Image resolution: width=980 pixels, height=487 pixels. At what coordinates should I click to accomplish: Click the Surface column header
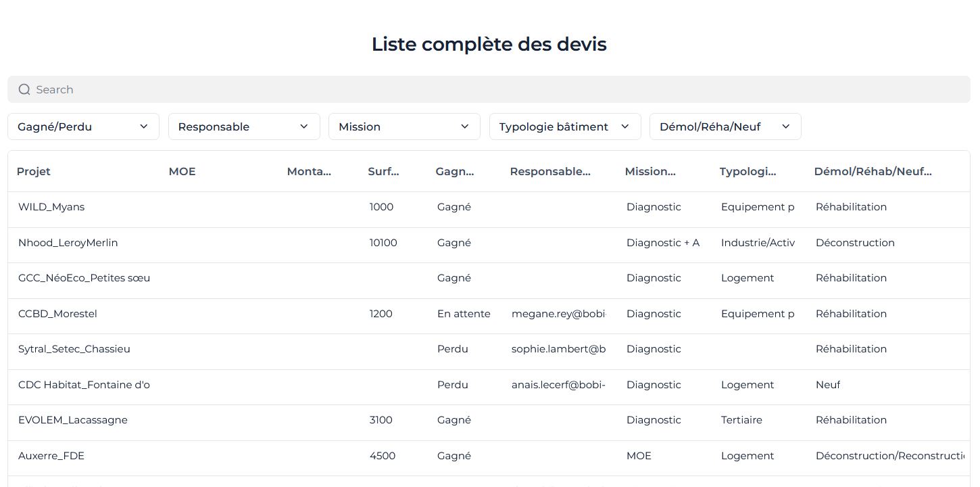tap(383, 171)
